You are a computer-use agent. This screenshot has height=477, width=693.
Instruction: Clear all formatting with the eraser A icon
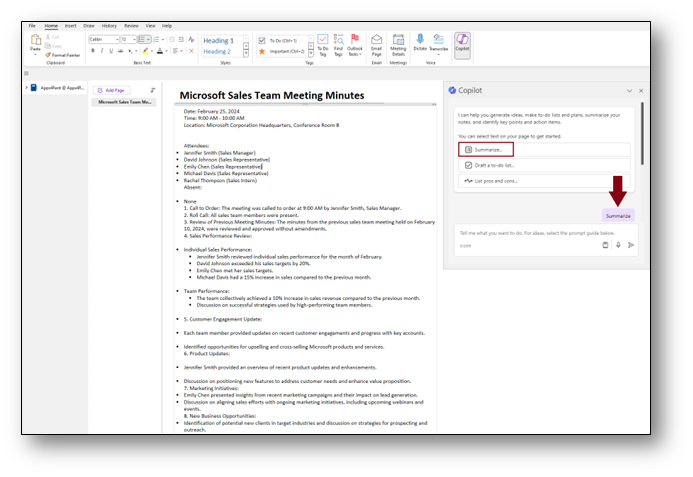(191, 39)
